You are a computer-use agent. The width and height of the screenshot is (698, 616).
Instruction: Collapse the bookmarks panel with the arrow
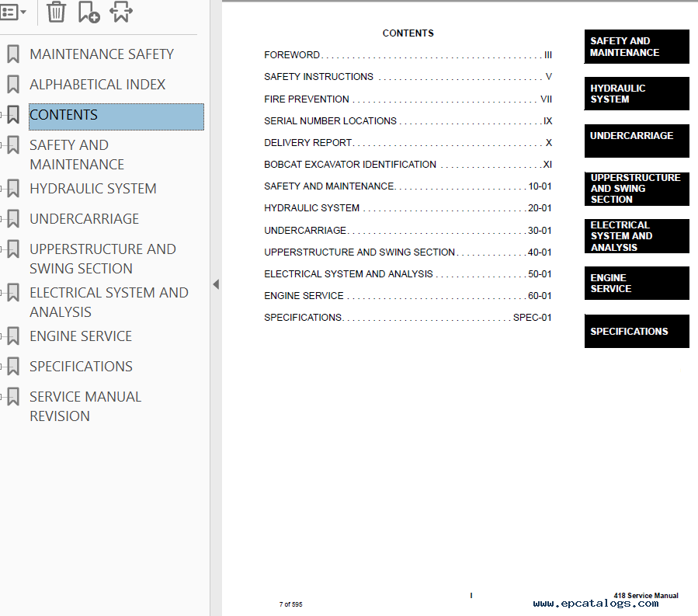coord(216,285)
